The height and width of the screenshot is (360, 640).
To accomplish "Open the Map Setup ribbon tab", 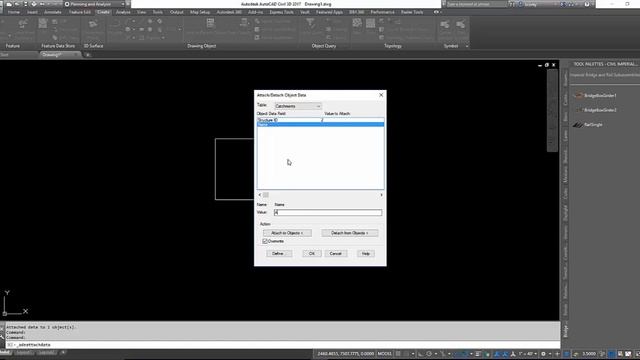I will click(200, 12).
